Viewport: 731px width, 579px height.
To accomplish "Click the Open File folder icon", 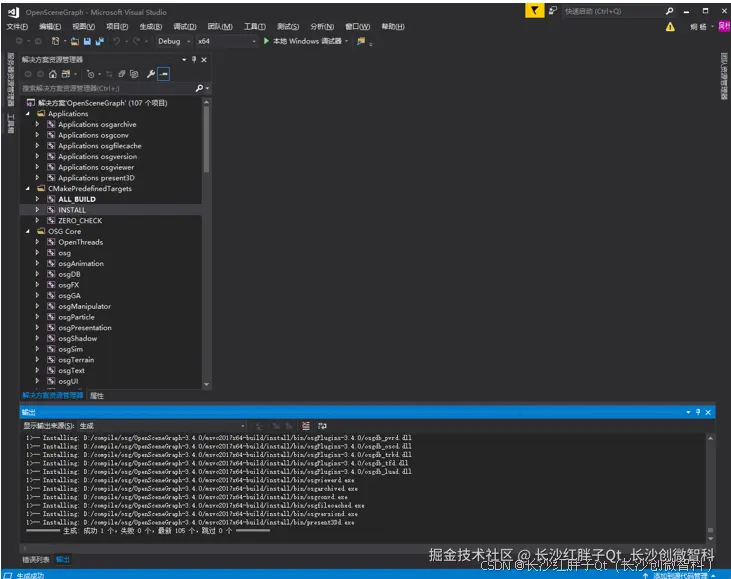I will [x=75, y=41].
